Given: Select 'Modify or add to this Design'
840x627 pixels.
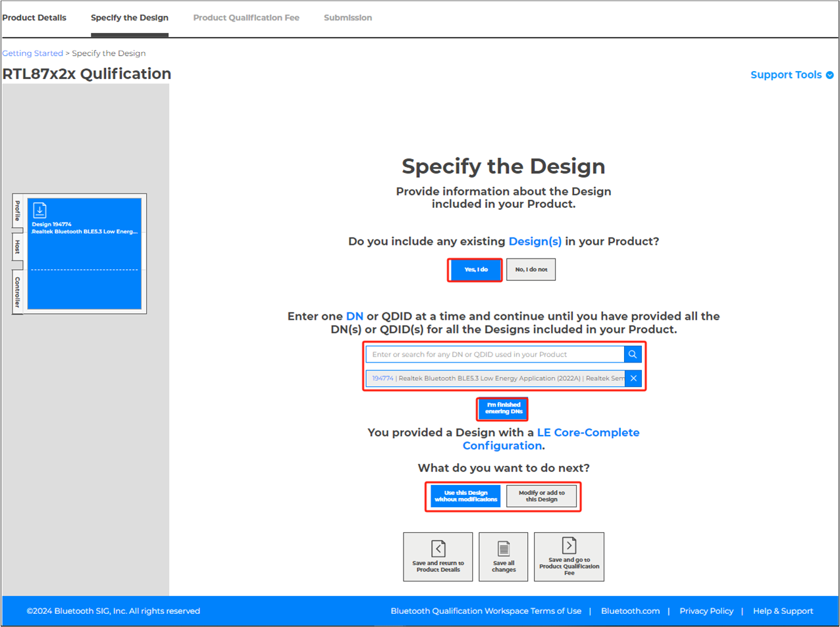Looking at the screenshot, I should 542,496.
